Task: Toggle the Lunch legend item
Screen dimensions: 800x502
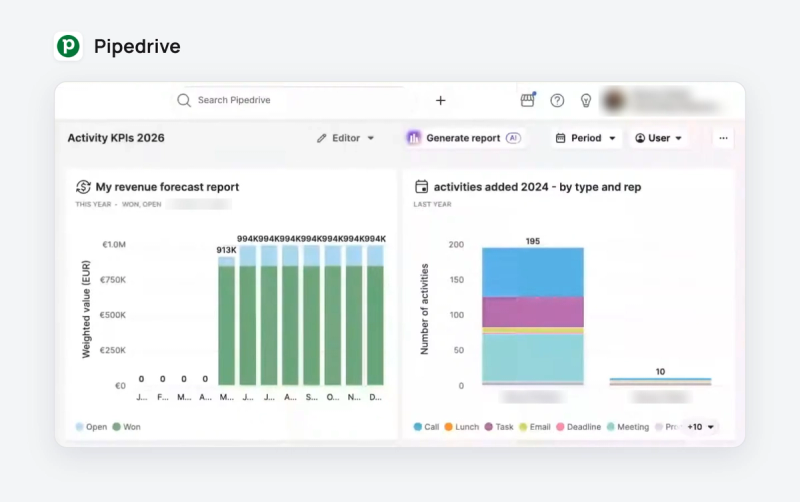Action: point(462,427)
